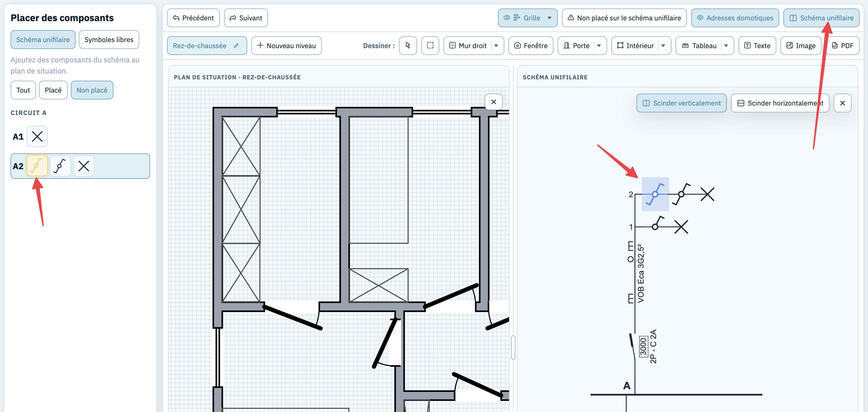
Task: Click the circuit number 2 label in schema
Action: click(631, 195)
